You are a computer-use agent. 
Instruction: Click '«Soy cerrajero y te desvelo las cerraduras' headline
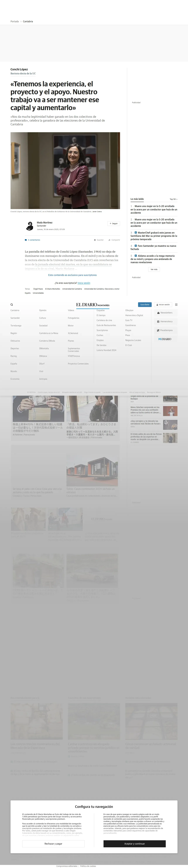[x=146, y=422]
